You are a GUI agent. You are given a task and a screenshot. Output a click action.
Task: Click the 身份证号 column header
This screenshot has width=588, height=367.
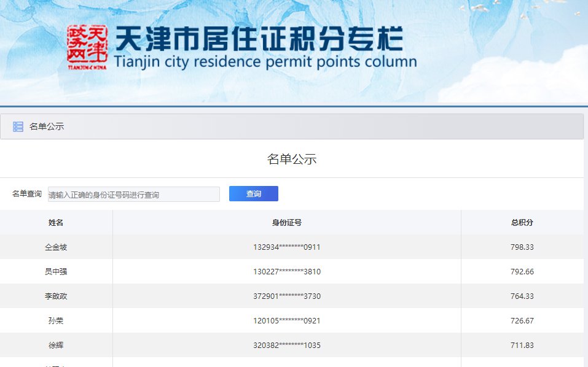tap(286, 223)
